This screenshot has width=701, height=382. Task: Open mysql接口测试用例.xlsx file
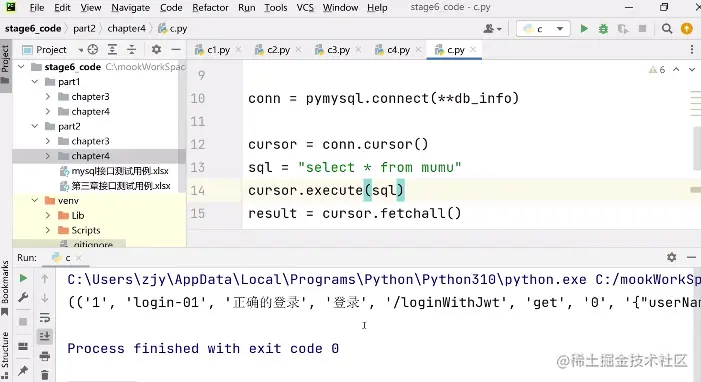(x=120, y=171)
